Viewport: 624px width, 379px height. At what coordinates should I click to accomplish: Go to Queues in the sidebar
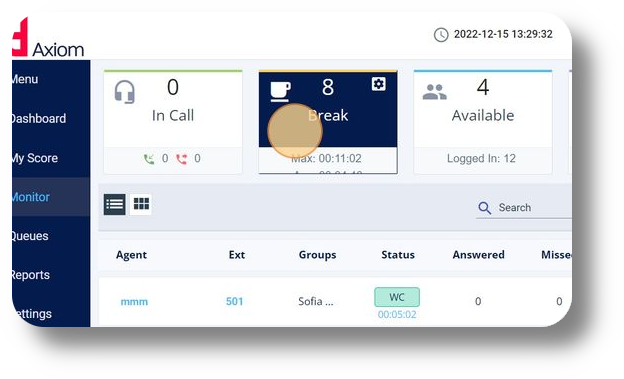pos(30,236)
